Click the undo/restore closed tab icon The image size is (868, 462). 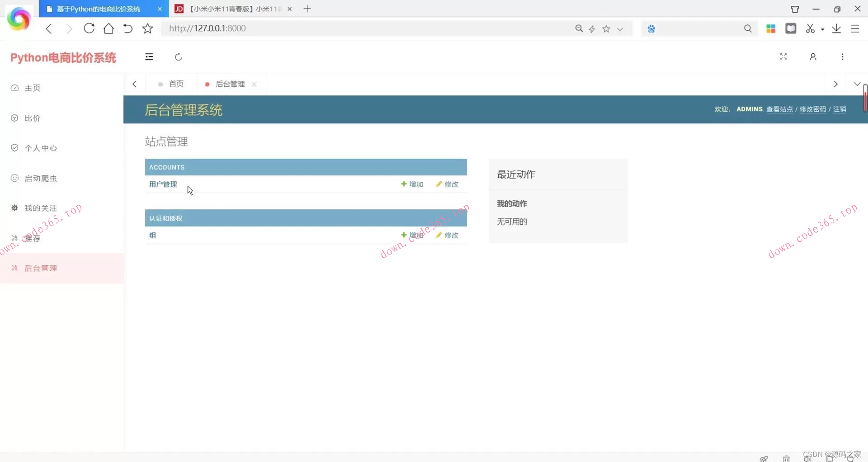tap(128, 28)
